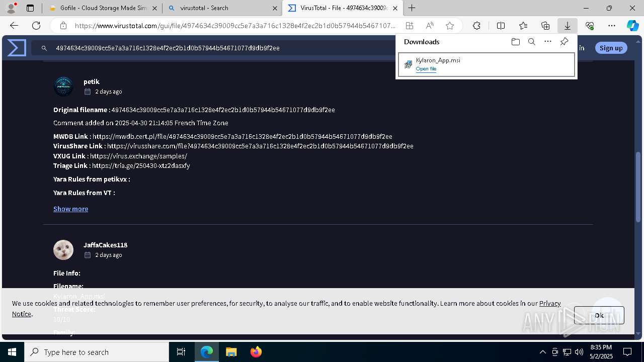Screen dimensions: 644x362
Task: Open the VXUG virus.exchange link
Action: 138,156
